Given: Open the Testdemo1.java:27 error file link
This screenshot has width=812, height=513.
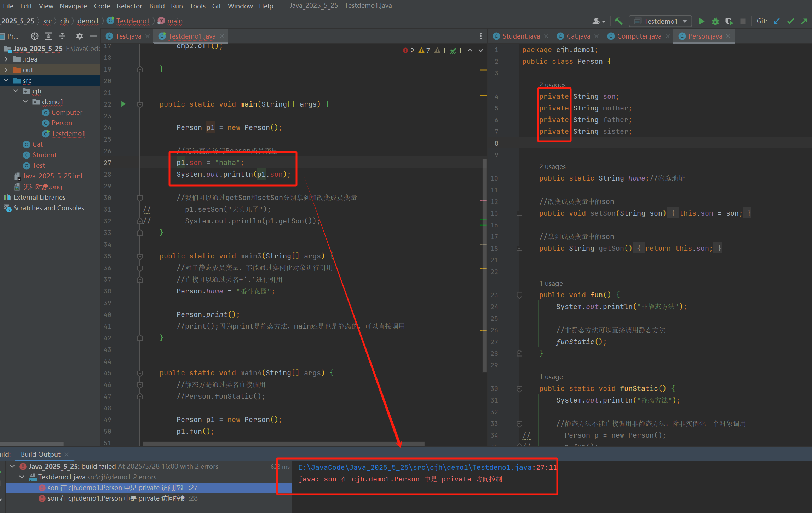Looking at the screenshot, I should point(414,467).
